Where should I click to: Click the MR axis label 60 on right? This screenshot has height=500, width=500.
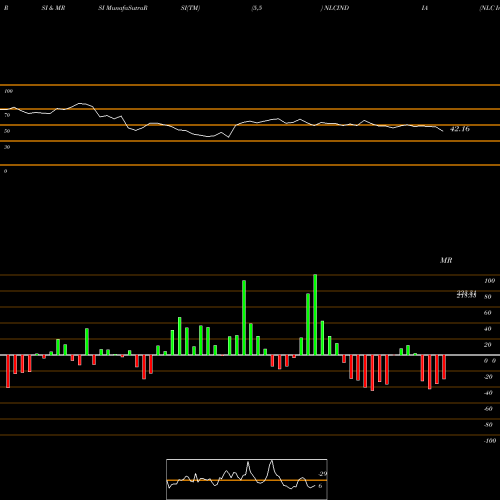coord(488,313)
